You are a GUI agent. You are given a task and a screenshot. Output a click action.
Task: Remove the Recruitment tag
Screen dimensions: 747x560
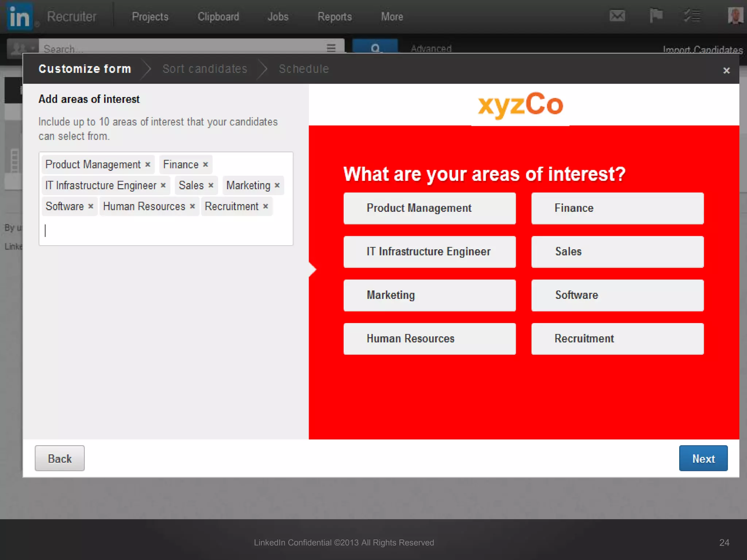tap(266, 206)
